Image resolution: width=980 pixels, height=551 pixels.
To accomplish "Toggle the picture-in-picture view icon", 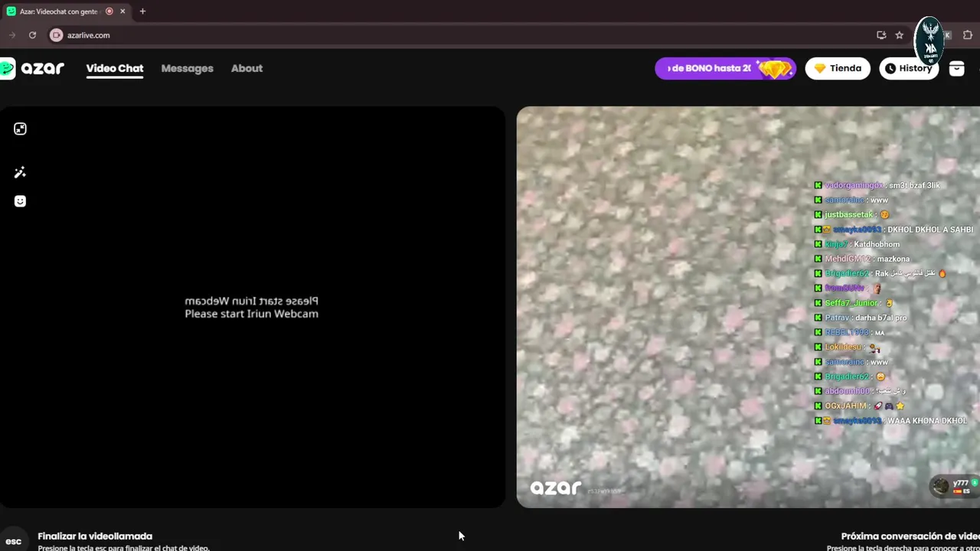I will click(x=20, y=129).
